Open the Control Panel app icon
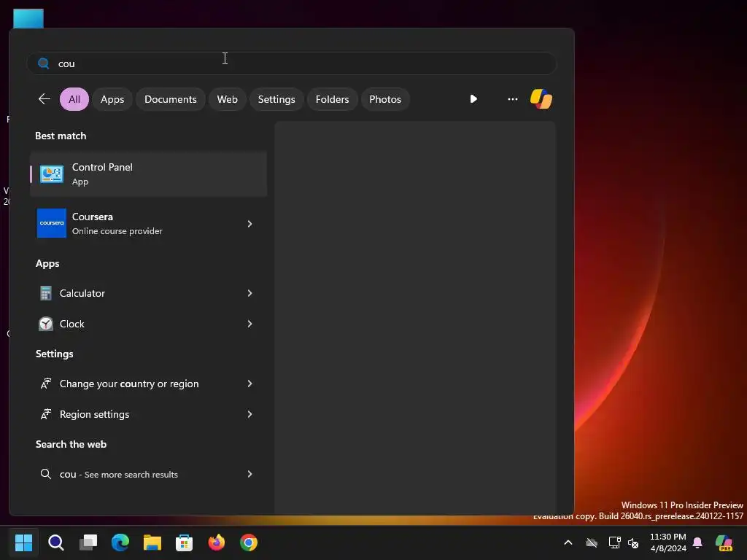747x560 pixels. click(52, 174)
